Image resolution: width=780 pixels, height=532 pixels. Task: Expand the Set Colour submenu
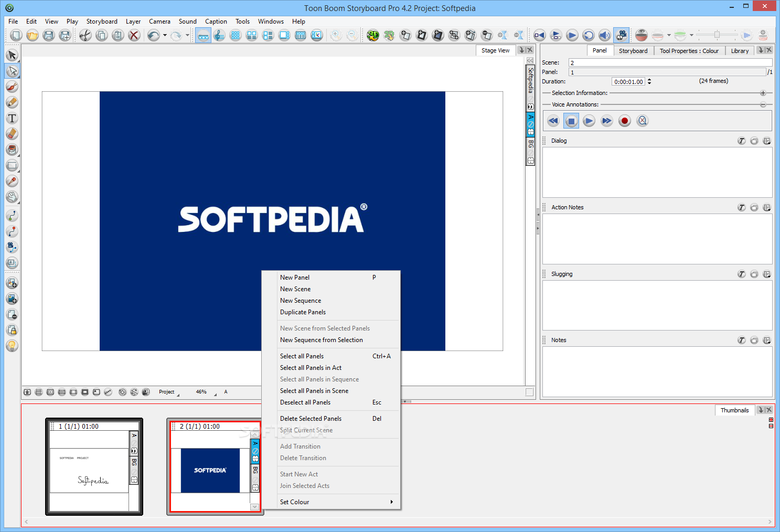click(x=331, y=502)
